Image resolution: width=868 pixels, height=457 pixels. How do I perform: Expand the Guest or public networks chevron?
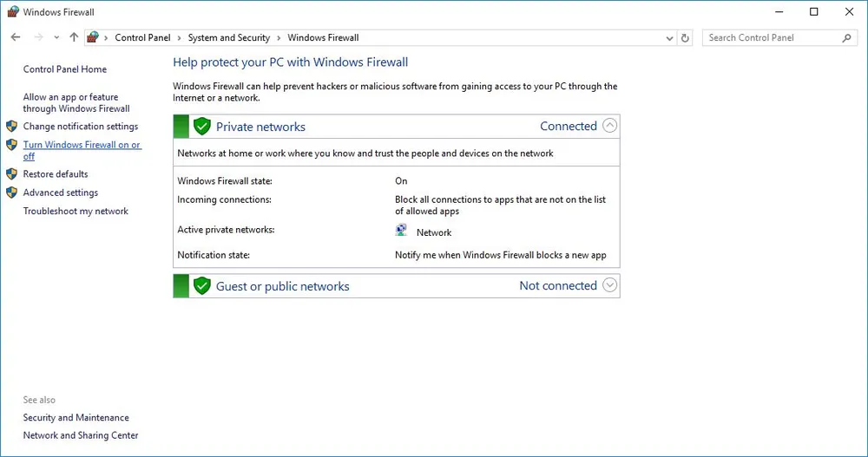click(610, 285)
